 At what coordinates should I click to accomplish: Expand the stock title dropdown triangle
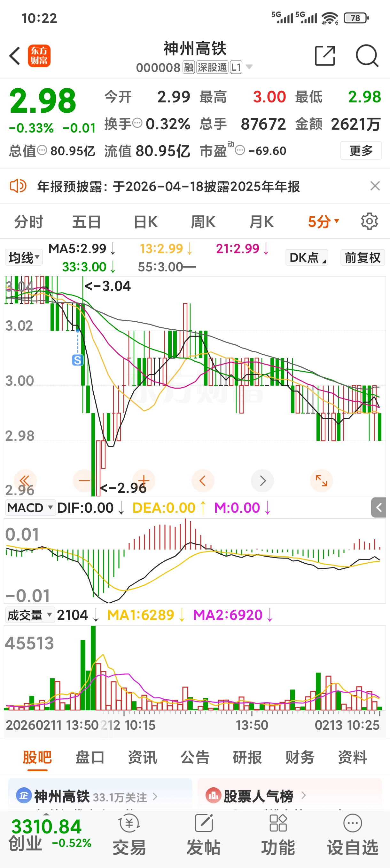click(249, 67)
